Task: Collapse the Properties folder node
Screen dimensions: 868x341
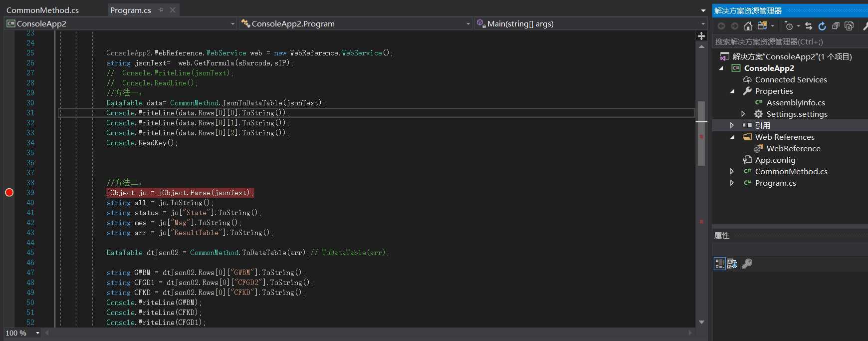Action: [732, 91]
